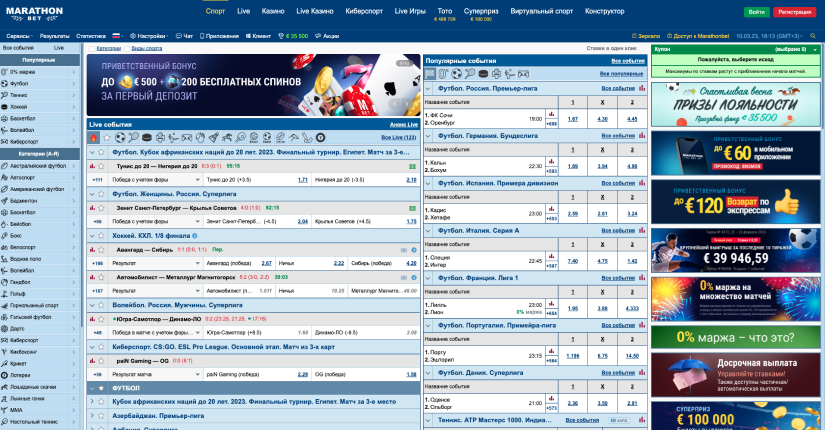Viewport: 825px width, 430px height.
Task: Click the green Войти login button
Action: (x=757, y=11)
